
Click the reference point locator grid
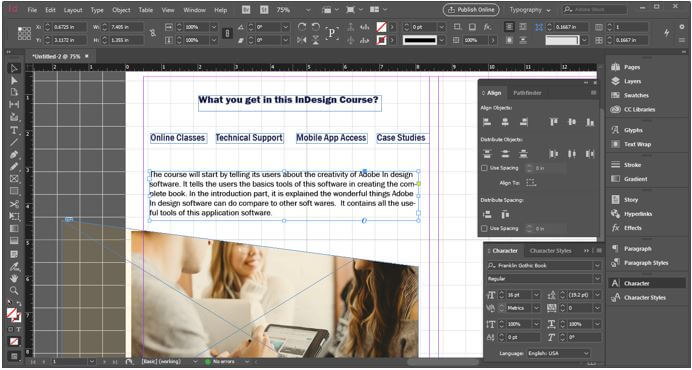(x=24, y=34)
